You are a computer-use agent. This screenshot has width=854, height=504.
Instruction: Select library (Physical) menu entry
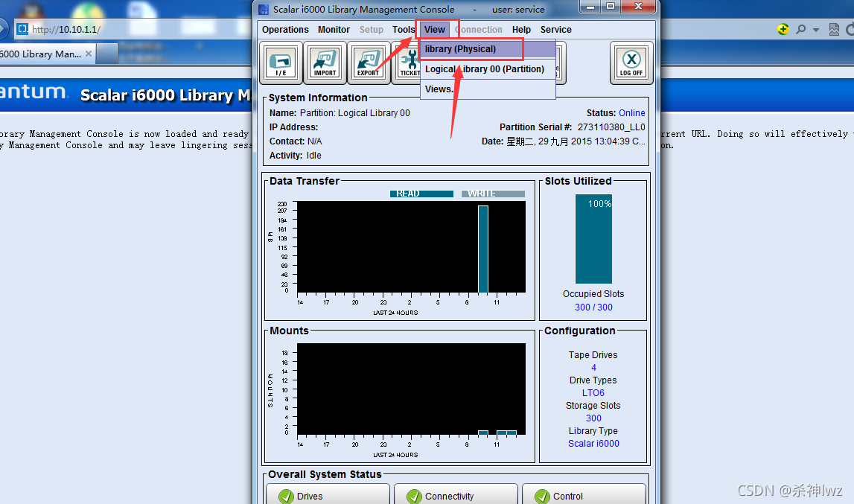pyautogui.click(x=488, y=49)
